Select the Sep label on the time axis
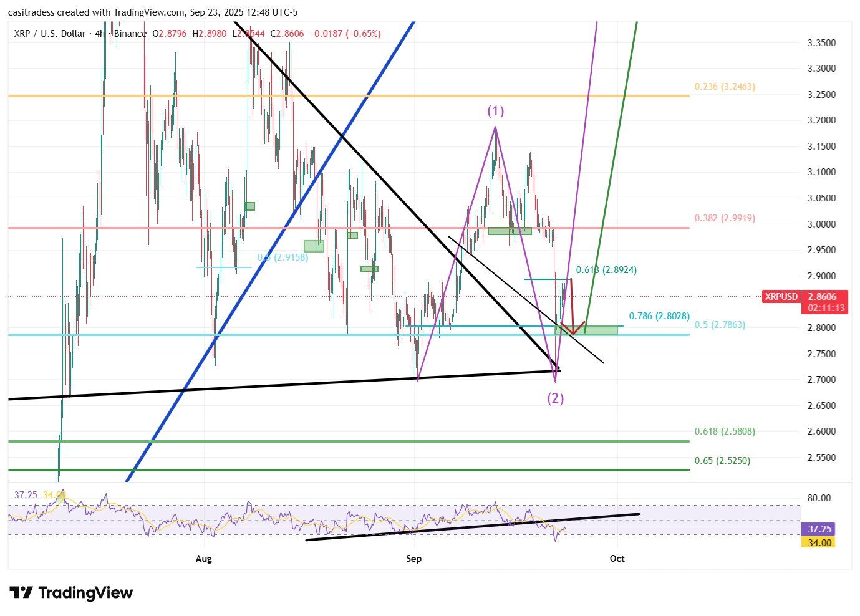860x616 pixels. point(413,559)
